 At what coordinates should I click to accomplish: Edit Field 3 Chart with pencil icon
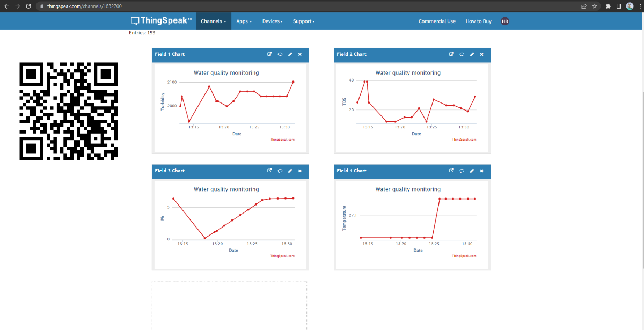coord(290,171)
